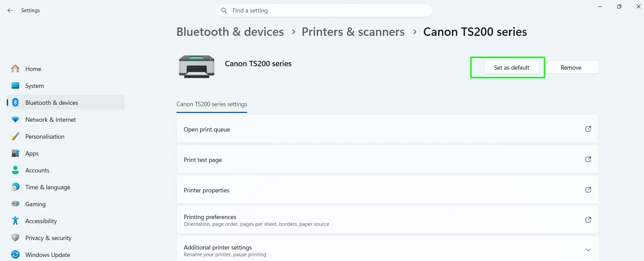Viewport: 644px width, 261px height.
Task: Expand Additional printer settings chevron
Action: (588, 250)
